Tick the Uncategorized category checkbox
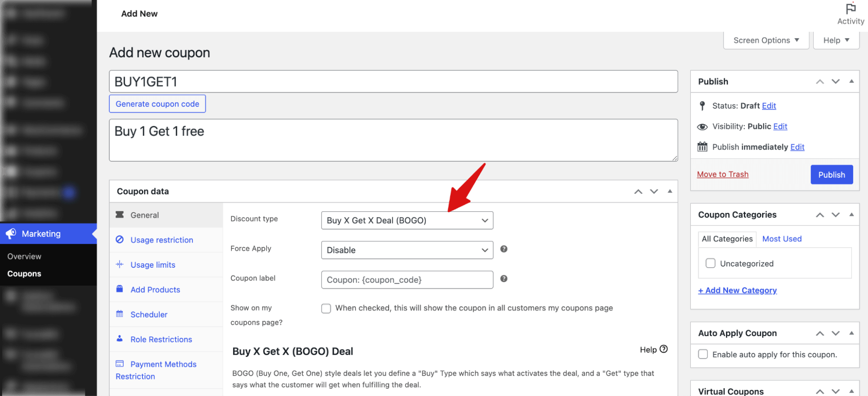This screenshot has width=868, height=396. pyautogui.click(x=710, y=263)
